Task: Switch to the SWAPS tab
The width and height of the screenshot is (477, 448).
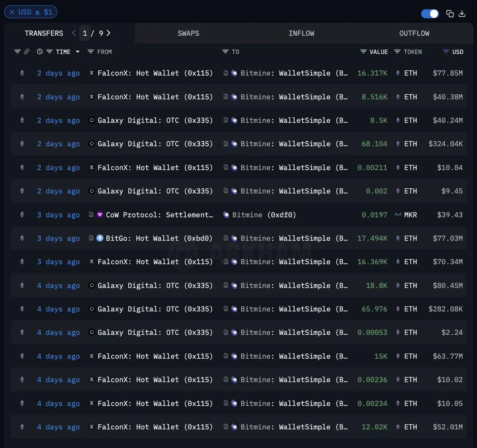Action: [x=188, y=33]
